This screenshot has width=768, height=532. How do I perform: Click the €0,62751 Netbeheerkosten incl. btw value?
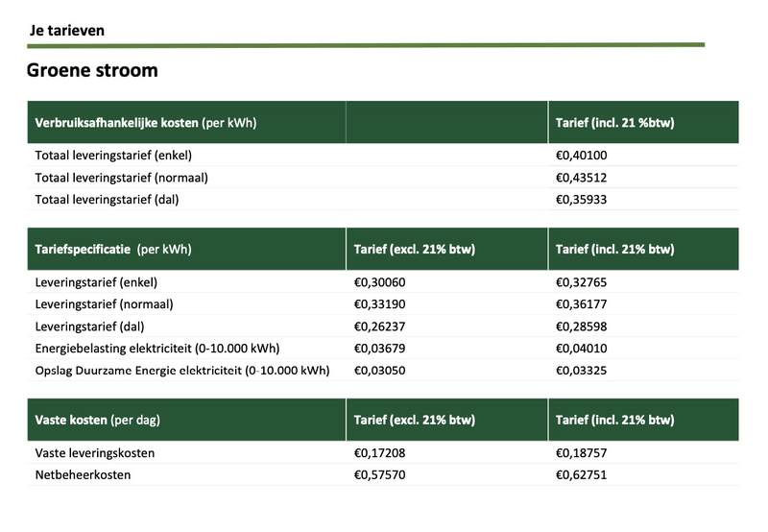(582, 474)
